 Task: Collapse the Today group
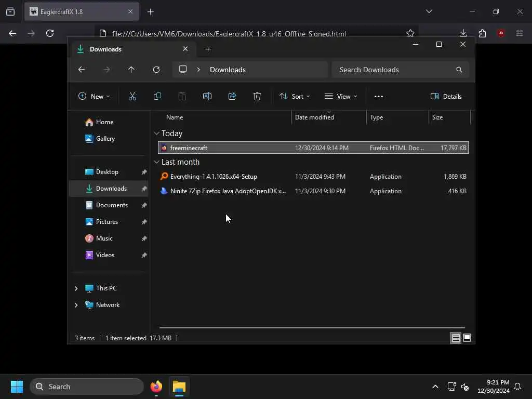[156, 134]
